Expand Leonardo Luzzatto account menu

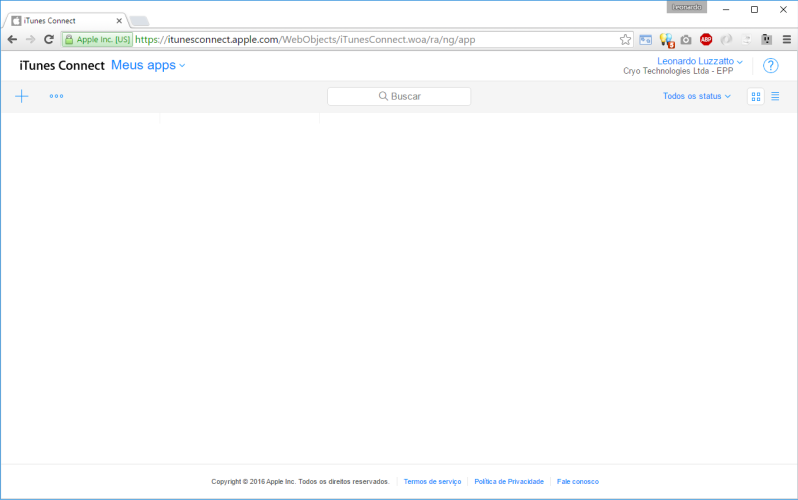(x=700, y=61)
